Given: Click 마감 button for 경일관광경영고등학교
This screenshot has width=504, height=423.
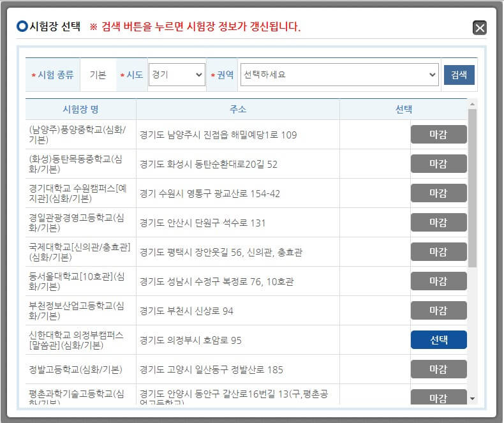Looking at the screenshot, I should coord(439,223).
